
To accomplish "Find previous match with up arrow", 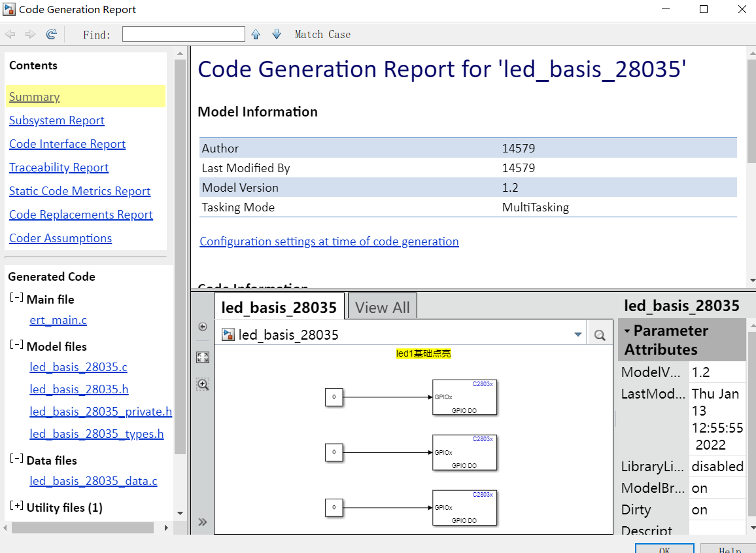I will coord(256,34).
